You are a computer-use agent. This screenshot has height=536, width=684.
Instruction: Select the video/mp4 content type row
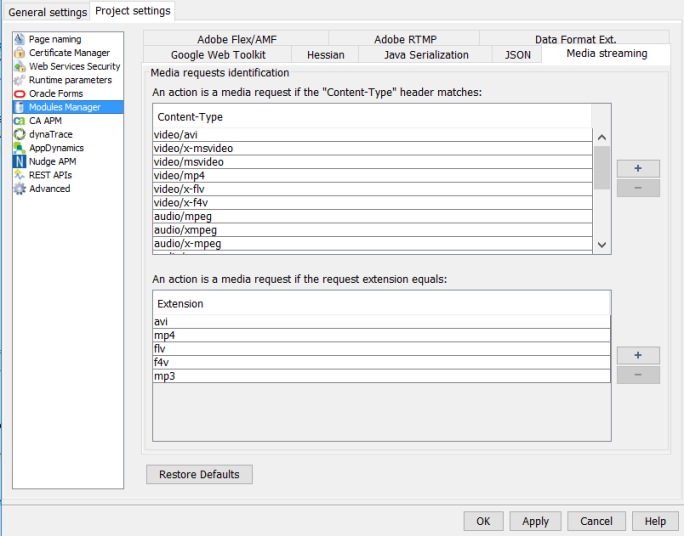(x=372, y=175)
